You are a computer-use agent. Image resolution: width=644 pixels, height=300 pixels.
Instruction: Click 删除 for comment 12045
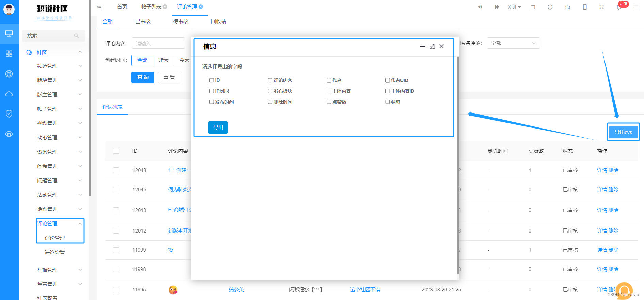613,190
